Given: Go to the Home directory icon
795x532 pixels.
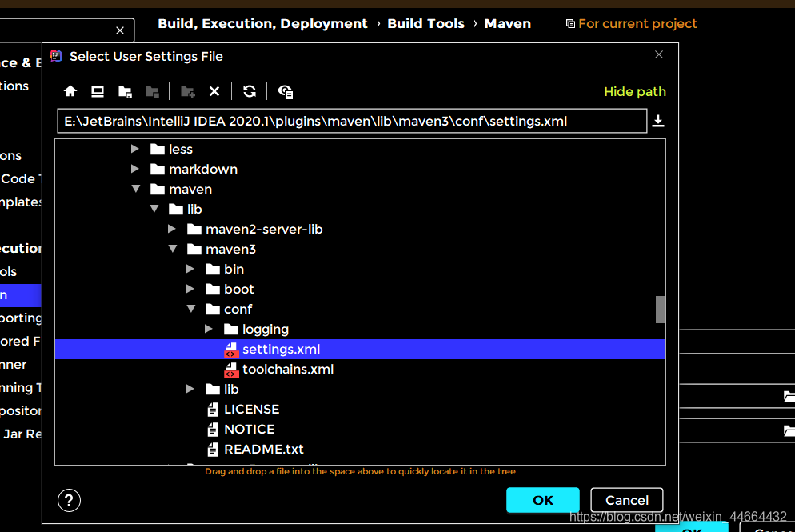Looking at the screenshot, I should (x=70, y=91).
